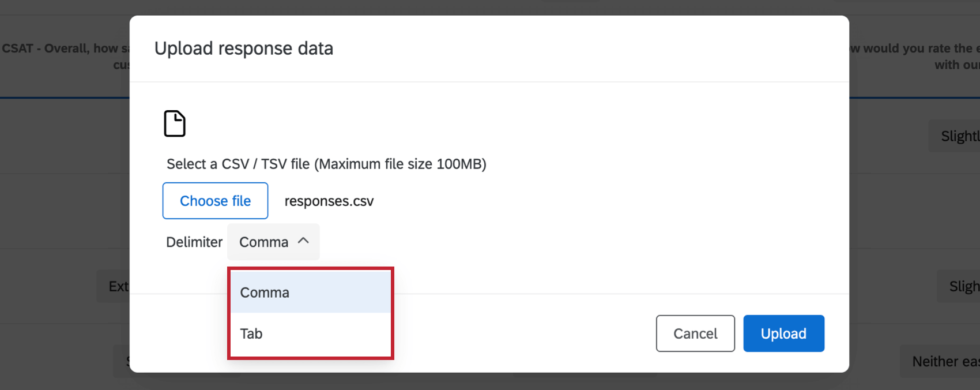Click the Select a CSV / TSV file text
Screen dimensions: 980x390
click(x=326, y=164)
